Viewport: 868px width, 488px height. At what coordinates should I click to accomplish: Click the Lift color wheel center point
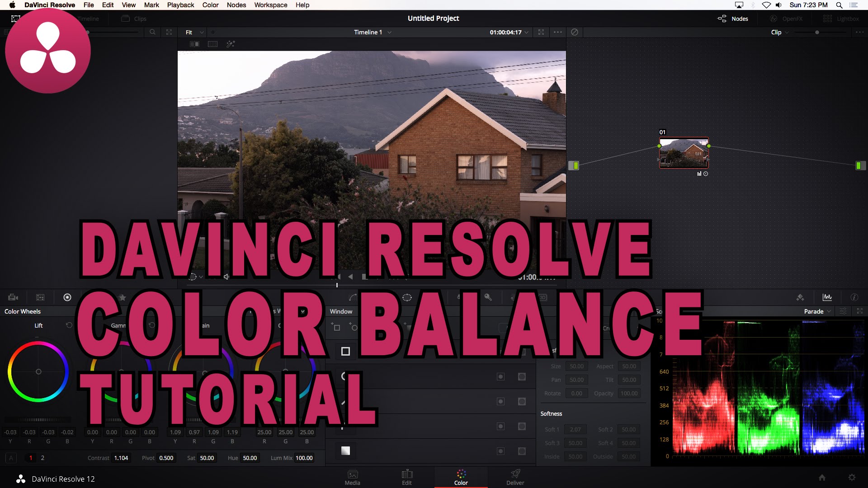click(x=38, y=371)
